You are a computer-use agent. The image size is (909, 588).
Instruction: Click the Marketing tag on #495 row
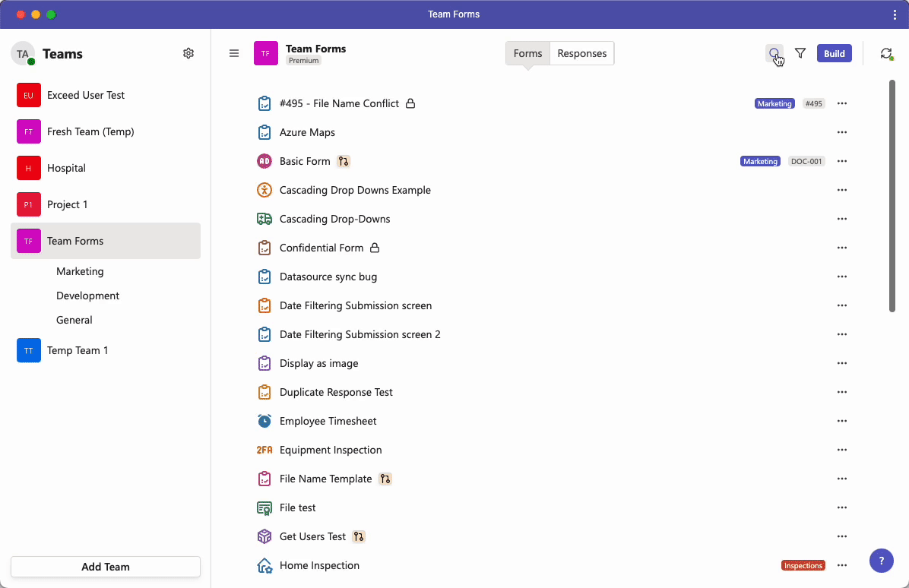pos(774,103)
